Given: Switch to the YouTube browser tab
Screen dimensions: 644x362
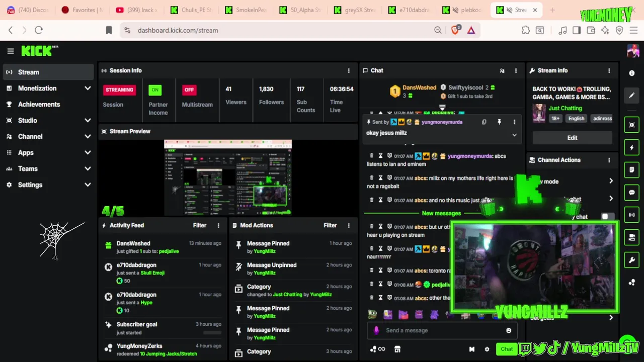Looking at the screenshot, I should (136, 10).
